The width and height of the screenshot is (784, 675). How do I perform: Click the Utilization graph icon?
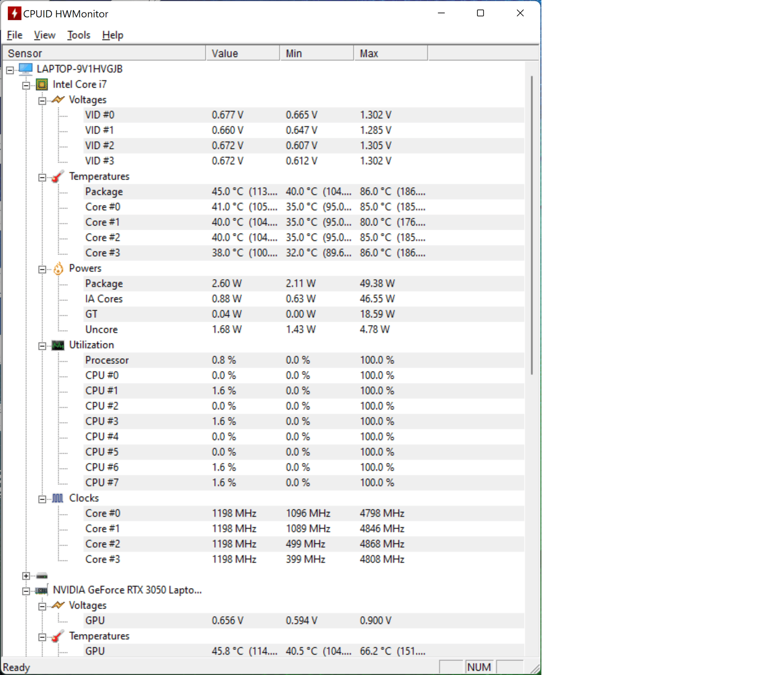58,345
